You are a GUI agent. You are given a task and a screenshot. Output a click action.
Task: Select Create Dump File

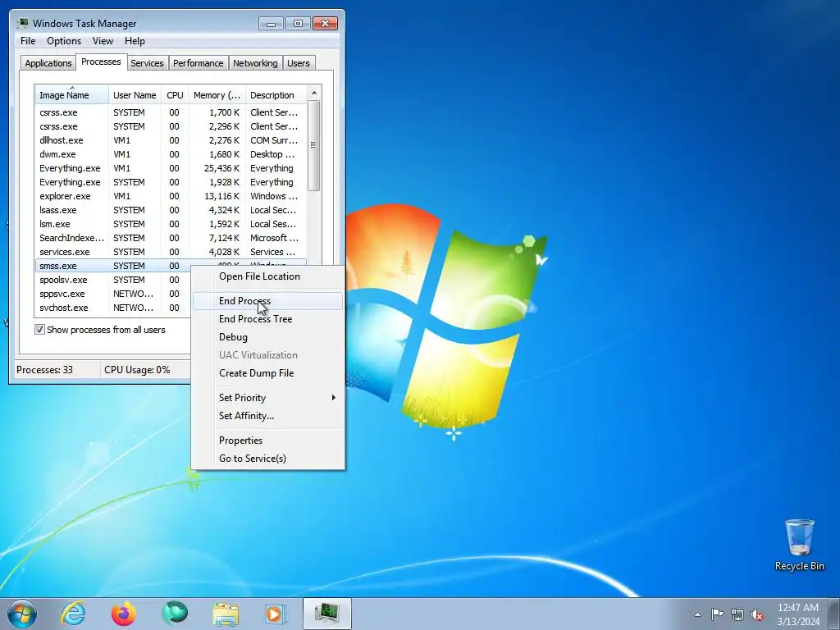click(268, 373)
